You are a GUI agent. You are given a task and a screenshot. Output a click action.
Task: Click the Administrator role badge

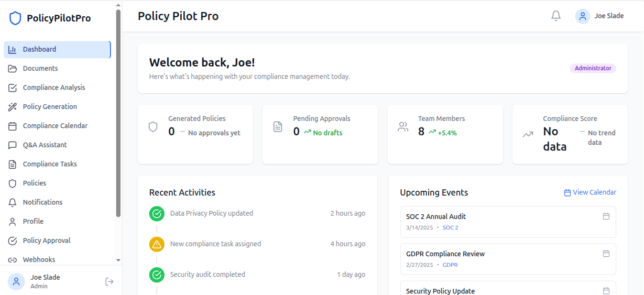(x=593, y=68)
